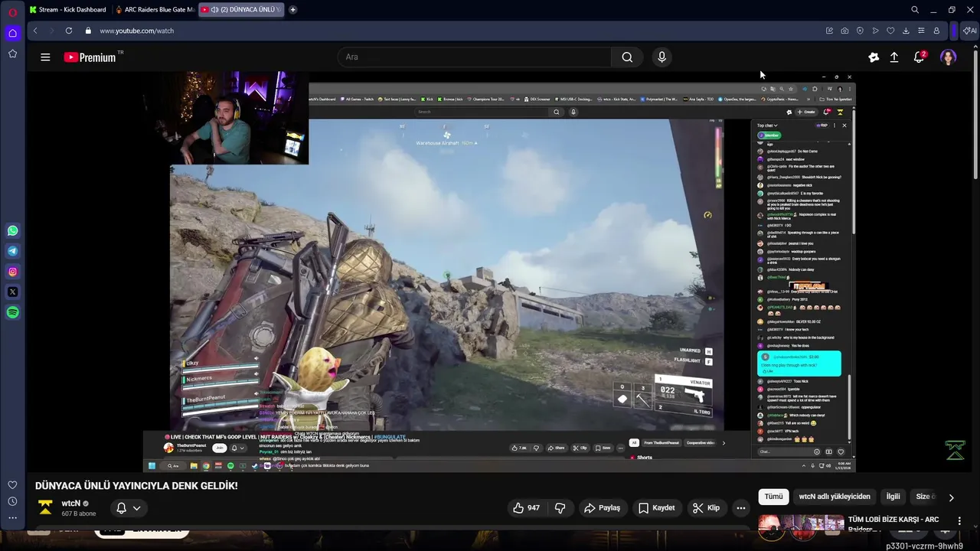
Task: Click the browser back arrow
Action: (x=34, y=31)
